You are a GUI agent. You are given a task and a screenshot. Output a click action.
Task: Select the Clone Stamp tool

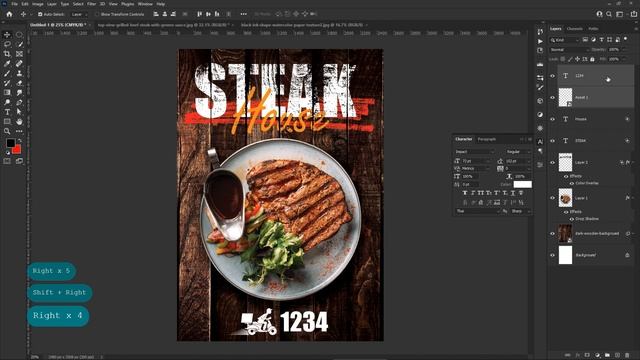click(x=19, y=73)
